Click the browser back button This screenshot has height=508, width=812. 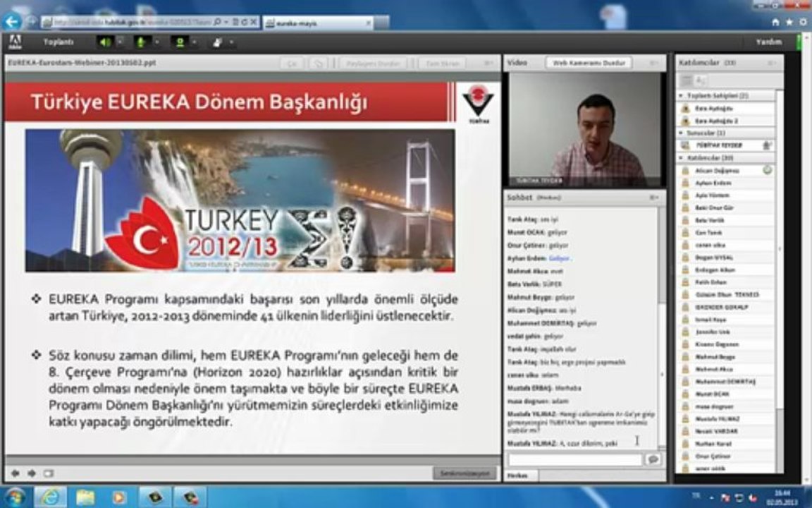coord(11,22)
